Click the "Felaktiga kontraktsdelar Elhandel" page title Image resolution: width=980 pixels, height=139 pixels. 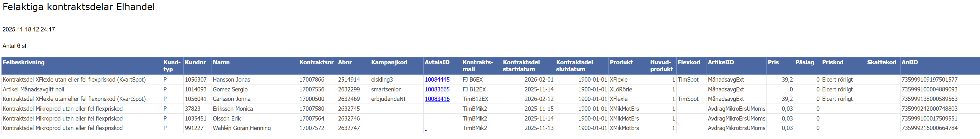coord(79,7)
